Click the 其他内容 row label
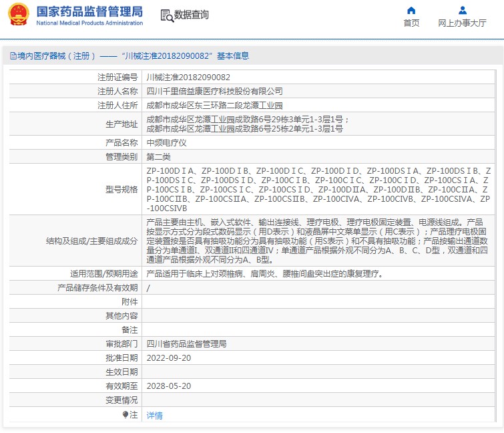Screen dimensions: 504x433 pyautogui.click(x=121, y=316)
